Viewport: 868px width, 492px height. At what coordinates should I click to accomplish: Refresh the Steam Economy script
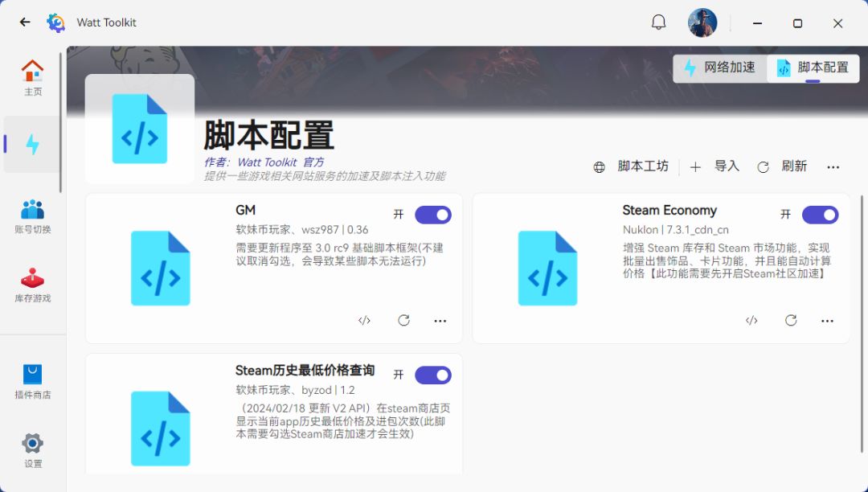[x=791, y=321]
